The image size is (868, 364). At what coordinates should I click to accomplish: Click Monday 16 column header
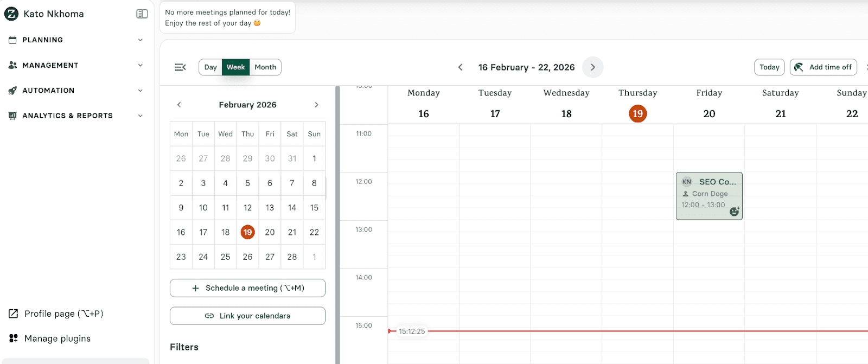tap(424, 104)
